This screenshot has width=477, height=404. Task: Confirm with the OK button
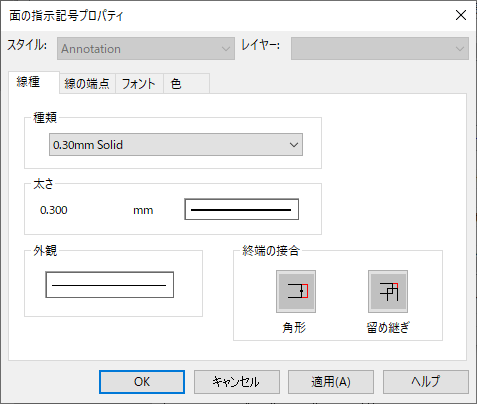tap(142, 382)
